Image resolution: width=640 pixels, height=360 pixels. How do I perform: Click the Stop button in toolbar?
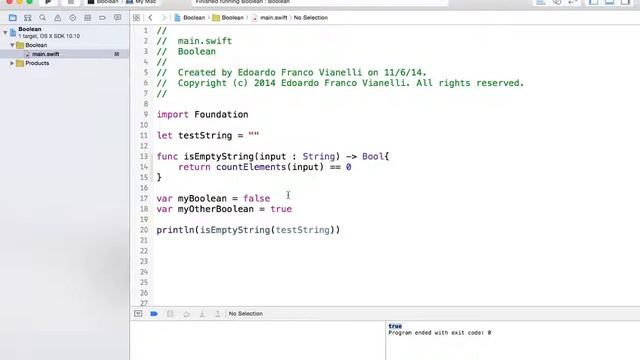(71, 2)
